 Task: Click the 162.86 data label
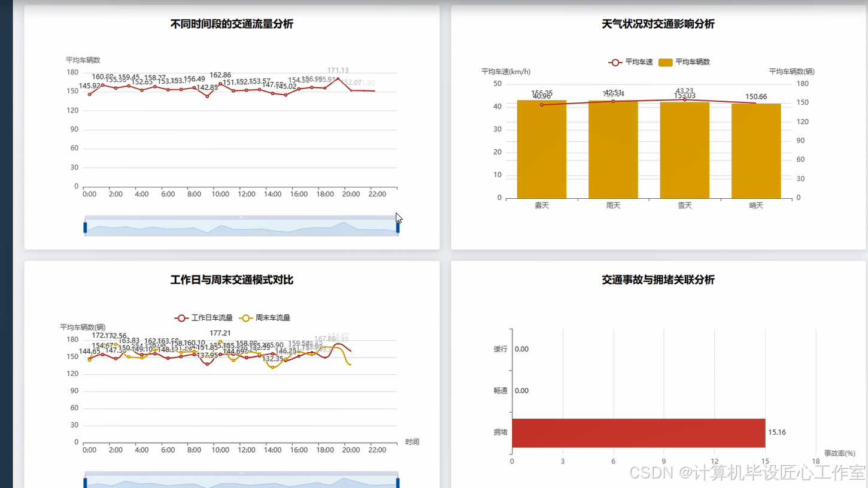tap(220, 75)
